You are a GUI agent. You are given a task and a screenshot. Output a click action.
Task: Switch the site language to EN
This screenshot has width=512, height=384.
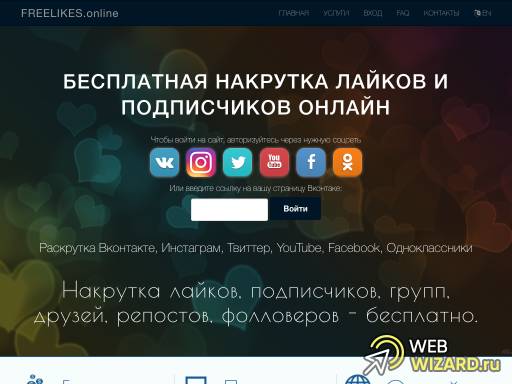click(x=482, y=13)
